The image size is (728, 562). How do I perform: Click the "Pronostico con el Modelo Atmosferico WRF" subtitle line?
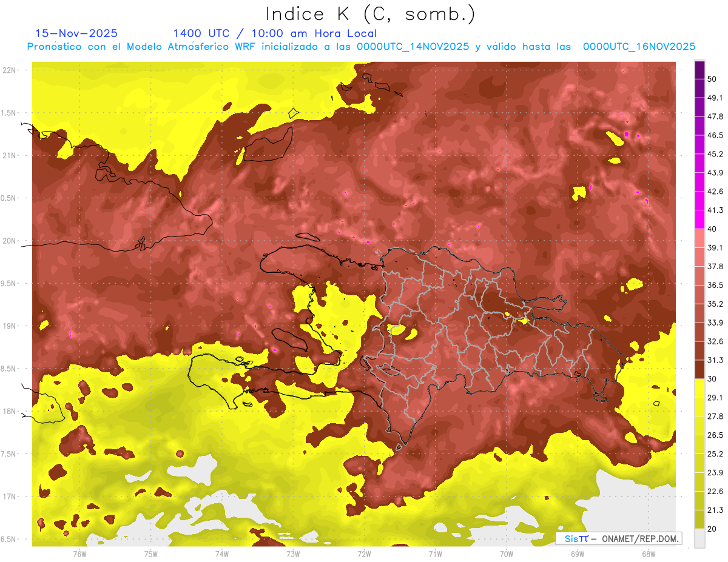pos(361,47)
